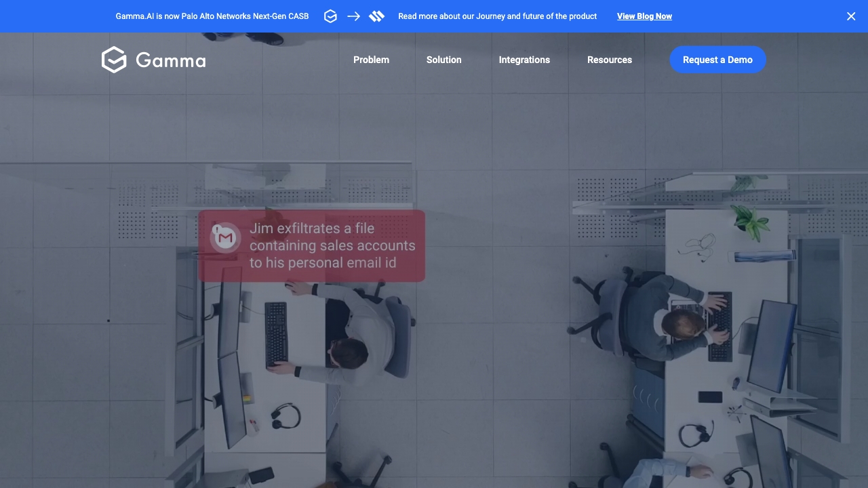868x488 pixels.
Task: Open the View Blog Now link
Action: (x=644, y=16)
